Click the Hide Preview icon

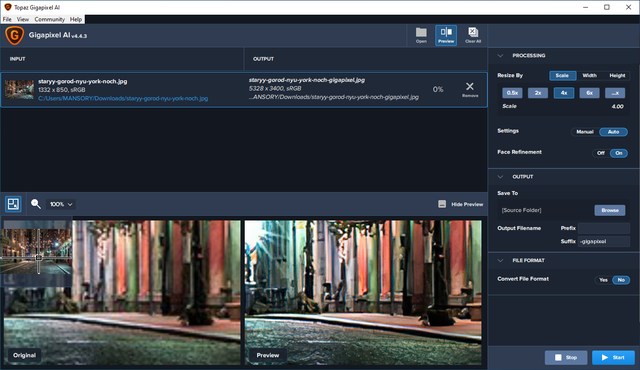442,204
